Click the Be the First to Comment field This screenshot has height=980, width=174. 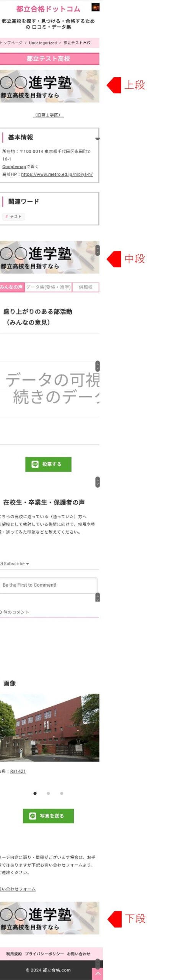(x=49, y=585)
